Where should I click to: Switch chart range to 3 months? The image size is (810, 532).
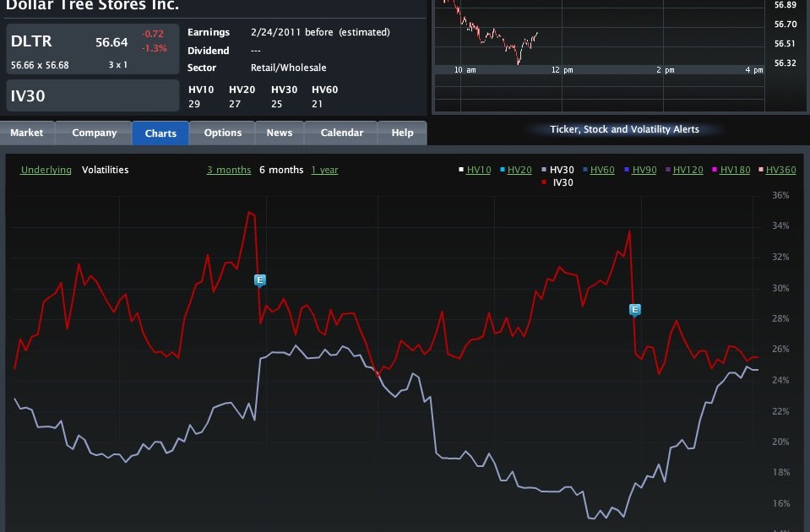click(229, 170)
